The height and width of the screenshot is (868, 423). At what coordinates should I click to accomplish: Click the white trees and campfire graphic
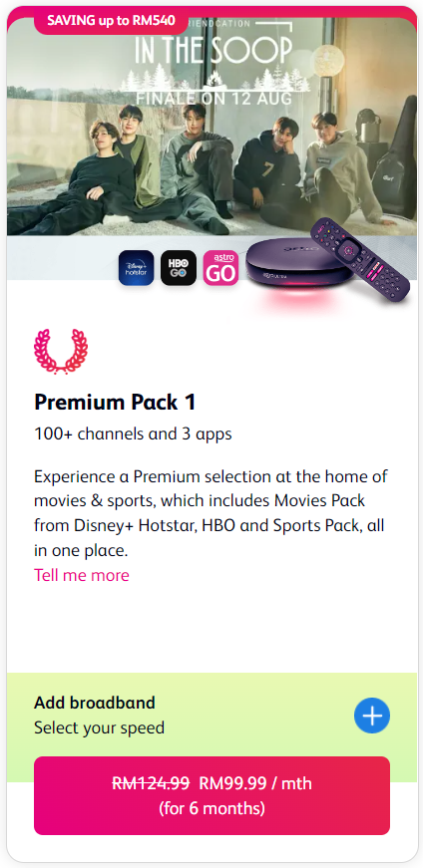pos(214,81)
